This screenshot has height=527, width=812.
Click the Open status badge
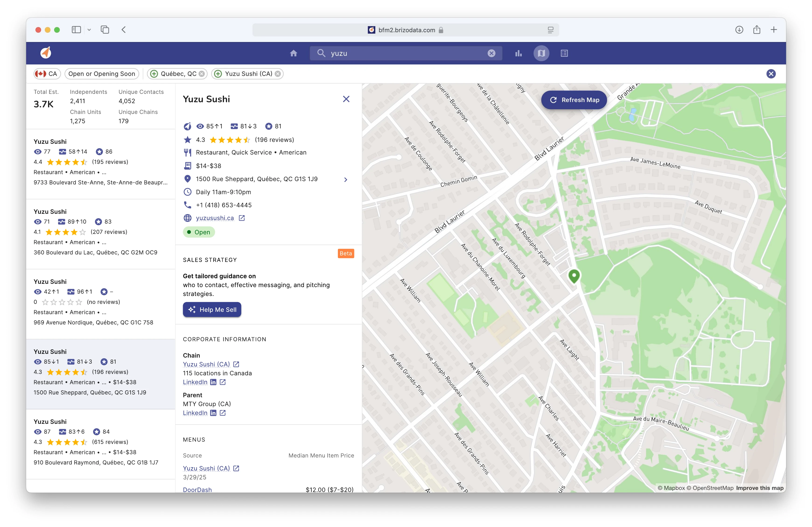[199, 232]
